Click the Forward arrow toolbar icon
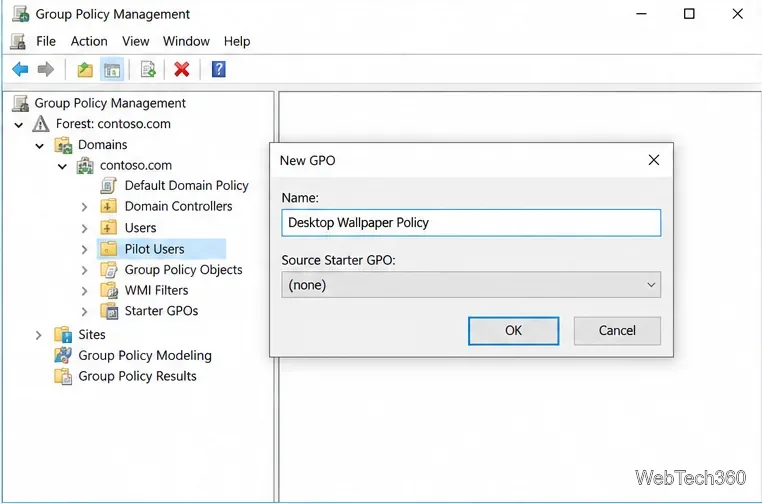The width and height of the screenshot is (762, 504). (46, 70)
